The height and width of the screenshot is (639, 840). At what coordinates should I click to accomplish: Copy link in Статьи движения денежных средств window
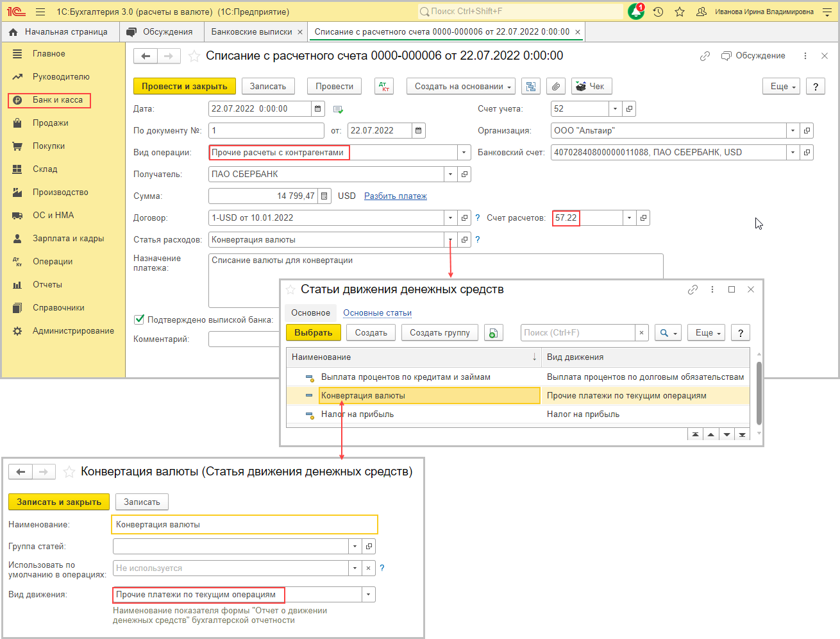tap(693, 290)
